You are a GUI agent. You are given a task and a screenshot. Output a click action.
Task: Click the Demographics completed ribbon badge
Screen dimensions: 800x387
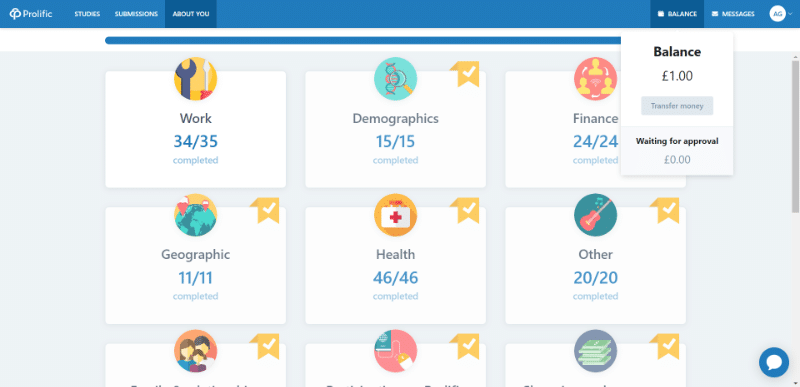coord(465,74)
